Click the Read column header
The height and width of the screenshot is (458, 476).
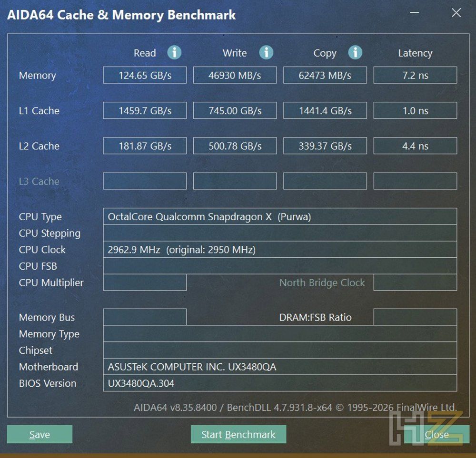[x=145, y=53]
